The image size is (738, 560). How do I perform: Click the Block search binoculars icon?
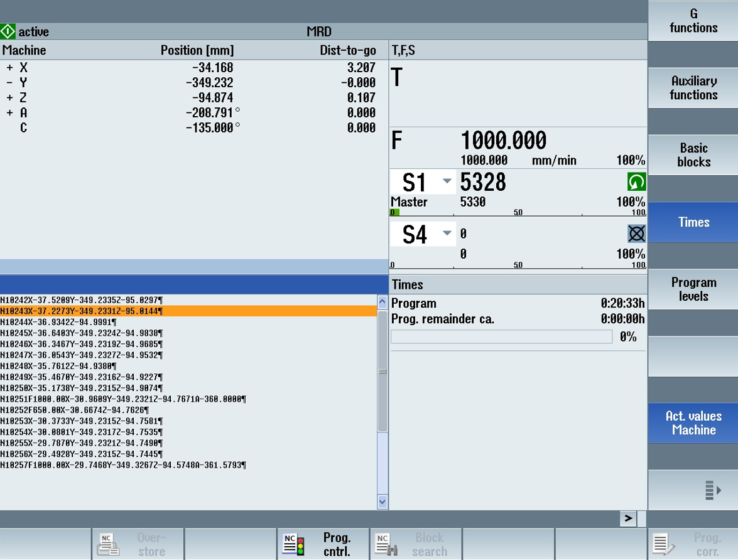tap(386, 544)
